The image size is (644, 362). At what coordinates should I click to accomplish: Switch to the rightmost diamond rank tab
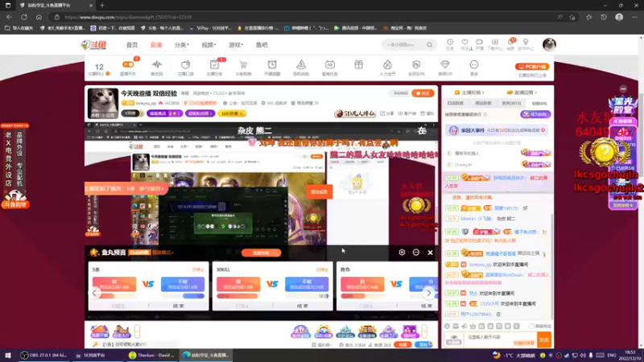(x=539, y=104)
